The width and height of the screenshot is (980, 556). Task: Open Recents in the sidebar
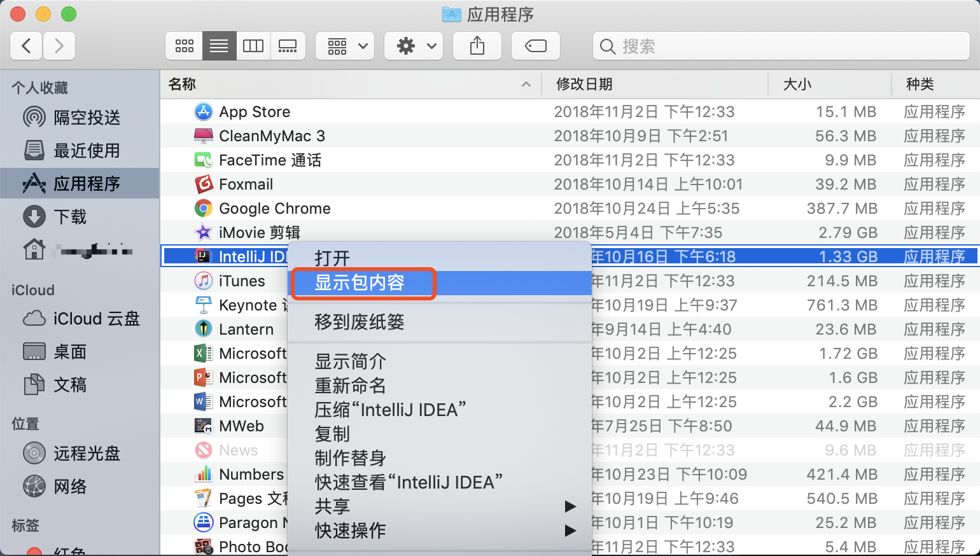click(80, 151)
